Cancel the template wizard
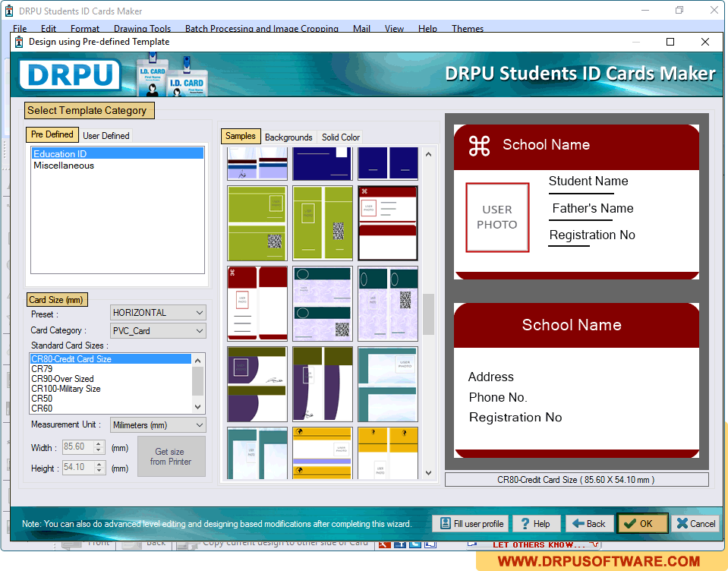Viewport: 728px width, 571px height. [x=695, y=524]
